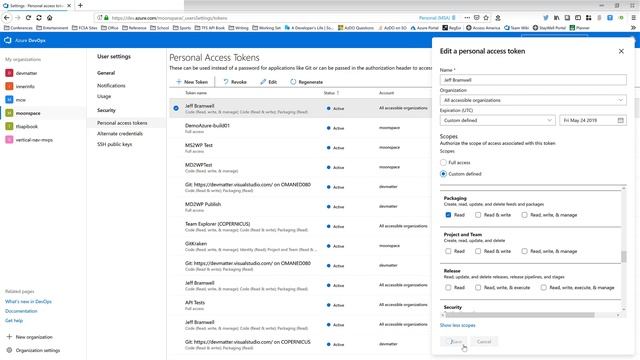Click Show less scopes link
The width and height of the screenshot is (640, 360).
point(458,325)
